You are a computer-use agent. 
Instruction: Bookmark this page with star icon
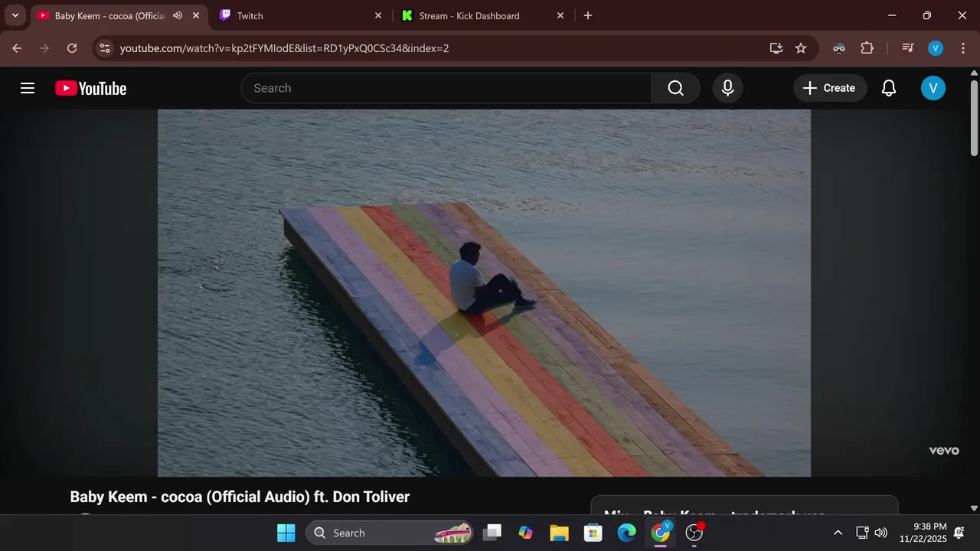click(801, 48)
